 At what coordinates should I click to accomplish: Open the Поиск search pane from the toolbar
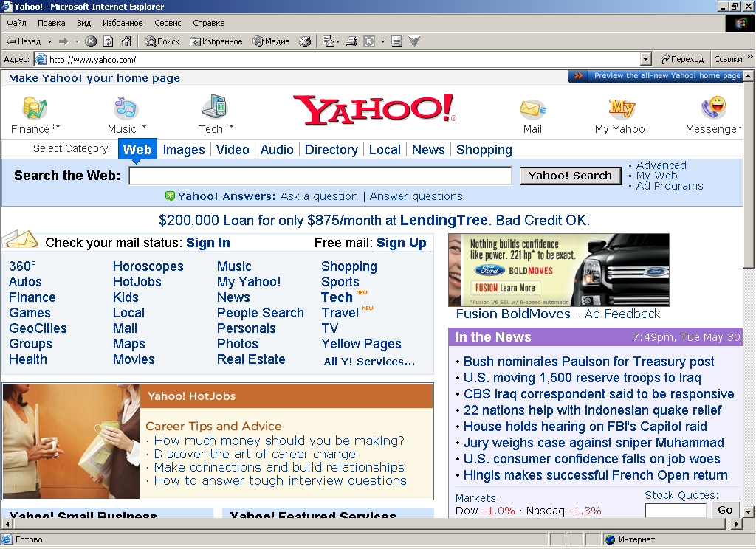162,41
